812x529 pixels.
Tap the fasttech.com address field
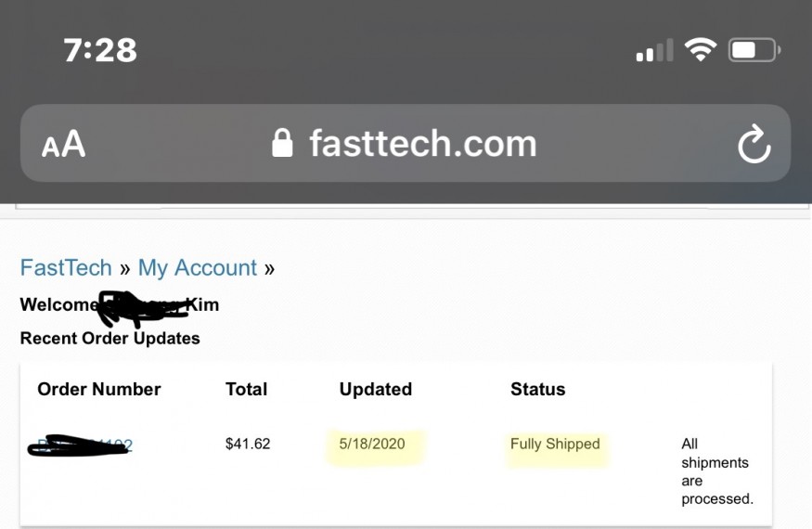pyautogui.click(x=406, y=143)
